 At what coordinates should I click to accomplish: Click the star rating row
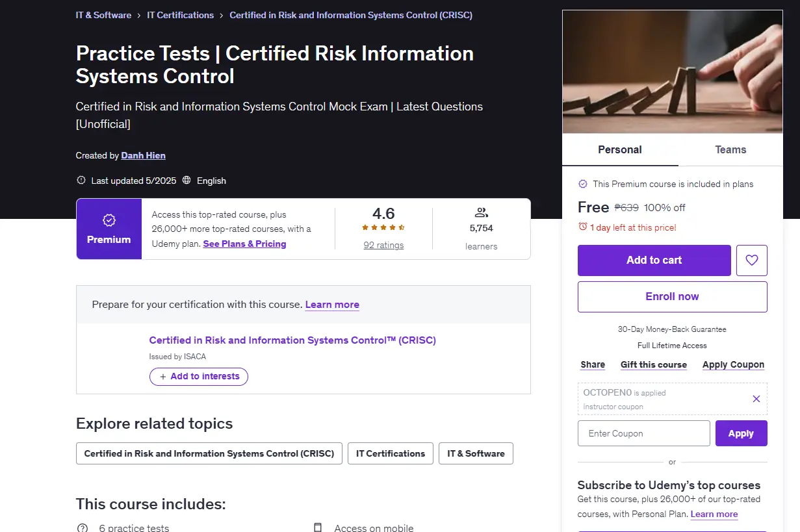(383, 228)
